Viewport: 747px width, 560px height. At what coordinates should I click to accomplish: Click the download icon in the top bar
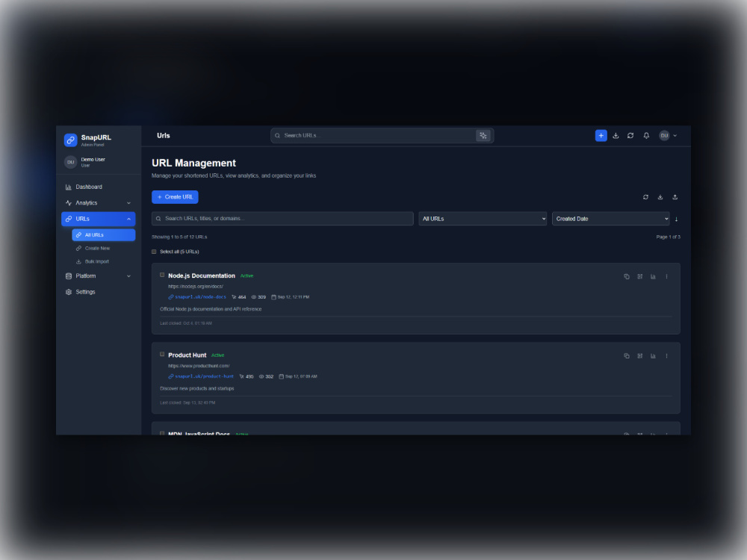click(x=616, y=136)
